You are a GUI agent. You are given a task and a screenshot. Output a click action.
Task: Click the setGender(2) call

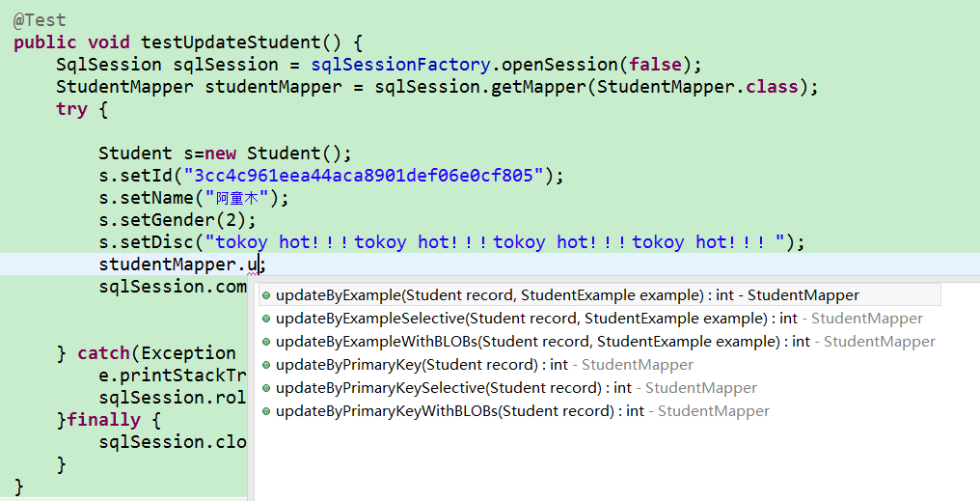pos(174,220)
